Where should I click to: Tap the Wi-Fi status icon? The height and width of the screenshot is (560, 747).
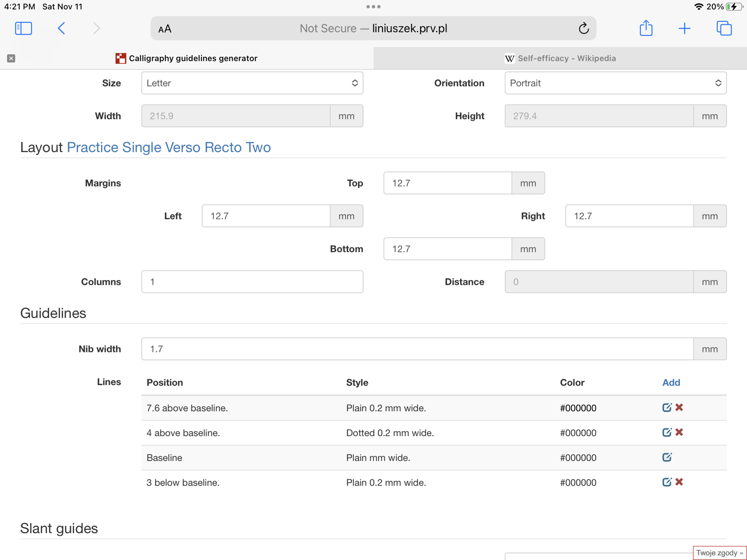pos(698,7)
